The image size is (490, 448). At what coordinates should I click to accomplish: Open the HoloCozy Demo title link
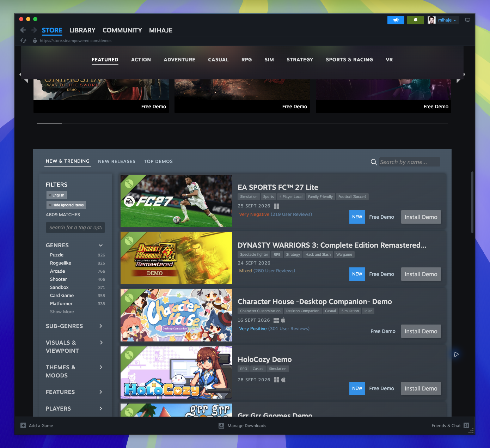265,359
